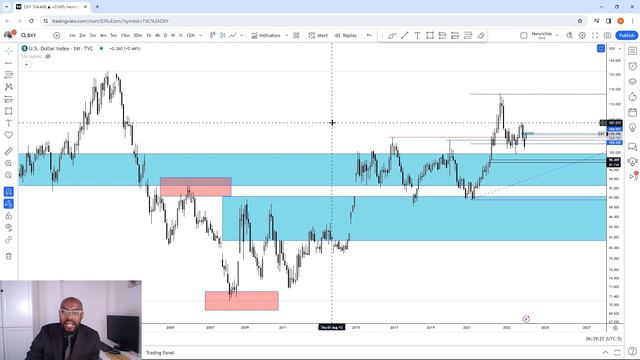Expand the favorite indicators dropdown arrow

click(x=286, y=36)
